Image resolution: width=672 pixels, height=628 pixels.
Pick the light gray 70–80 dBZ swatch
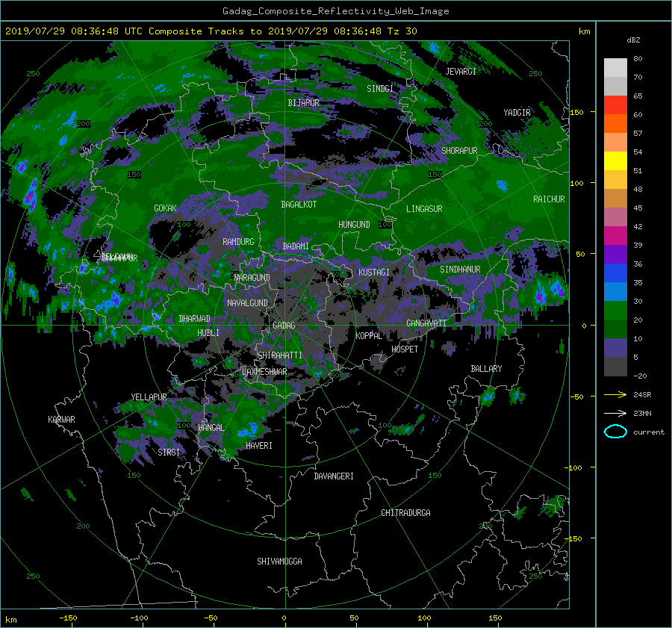[x=615, y=68]
